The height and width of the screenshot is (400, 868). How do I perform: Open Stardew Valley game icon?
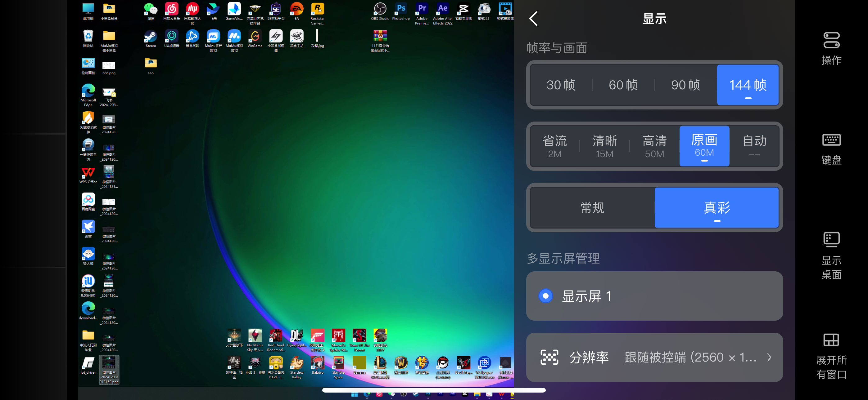[296, 368]
